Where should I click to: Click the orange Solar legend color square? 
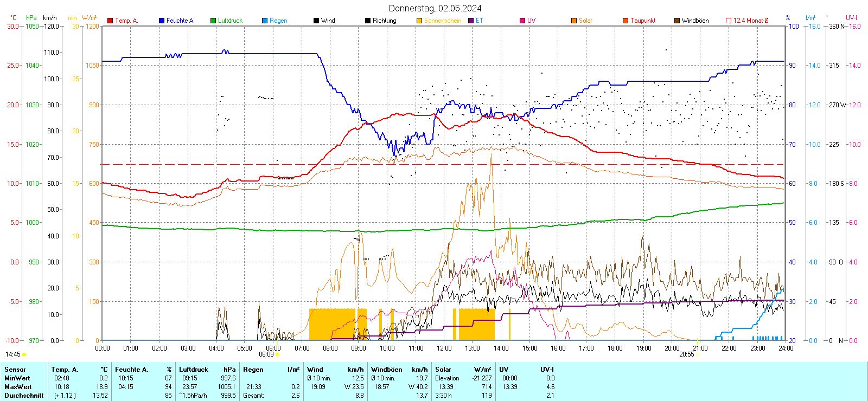[574, 21]
